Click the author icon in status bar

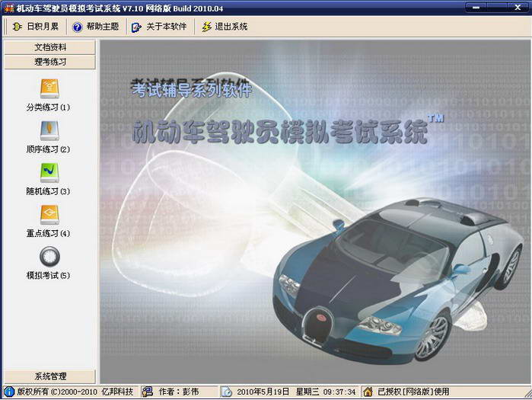(147, 392)
